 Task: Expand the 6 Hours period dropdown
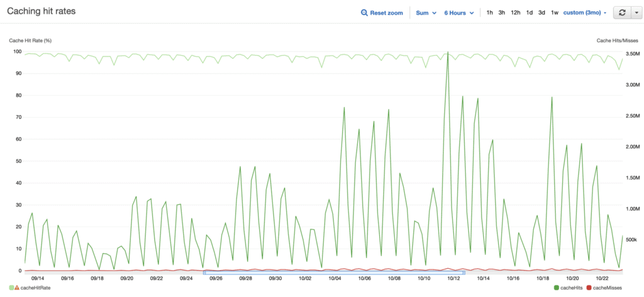(458, 13)
